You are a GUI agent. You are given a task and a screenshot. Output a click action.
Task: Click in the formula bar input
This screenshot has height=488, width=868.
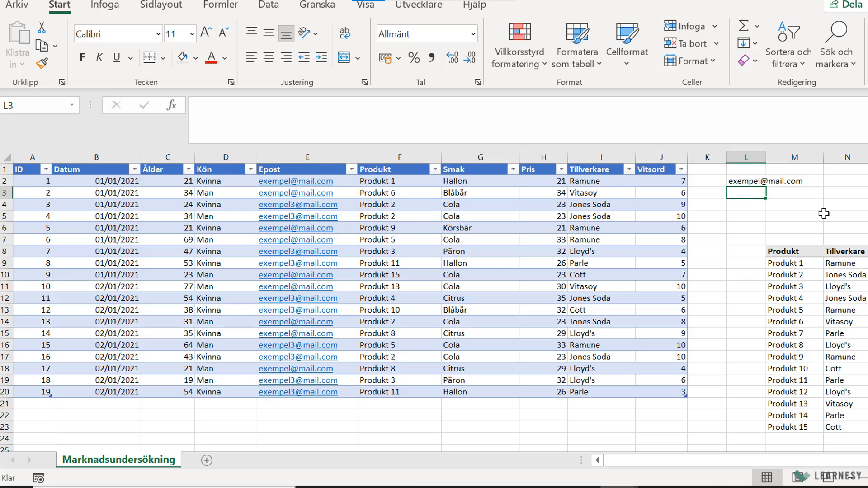[x=527, y=119]
